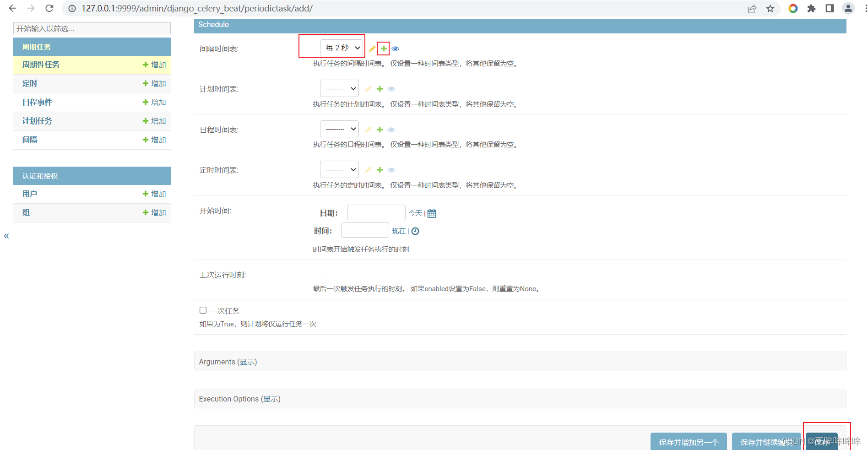Click the 保存 button
This screenshot has width=868, height=450.
click(x=822, y=442)
